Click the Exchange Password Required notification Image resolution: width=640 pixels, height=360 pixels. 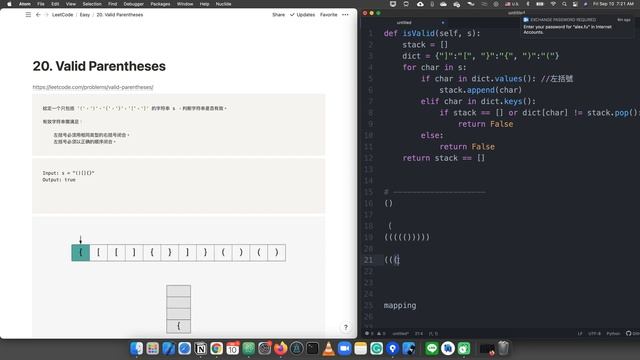coord(578,26)
